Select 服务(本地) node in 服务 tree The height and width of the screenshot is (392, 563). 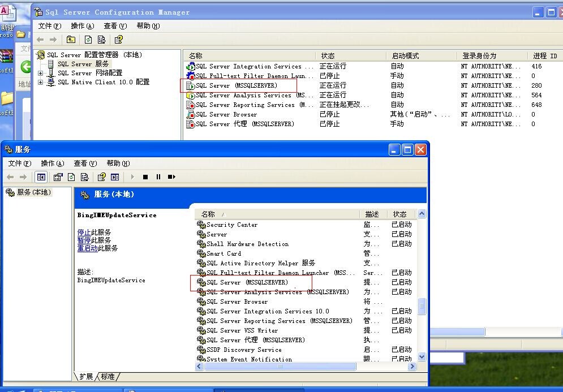point(34,192)
